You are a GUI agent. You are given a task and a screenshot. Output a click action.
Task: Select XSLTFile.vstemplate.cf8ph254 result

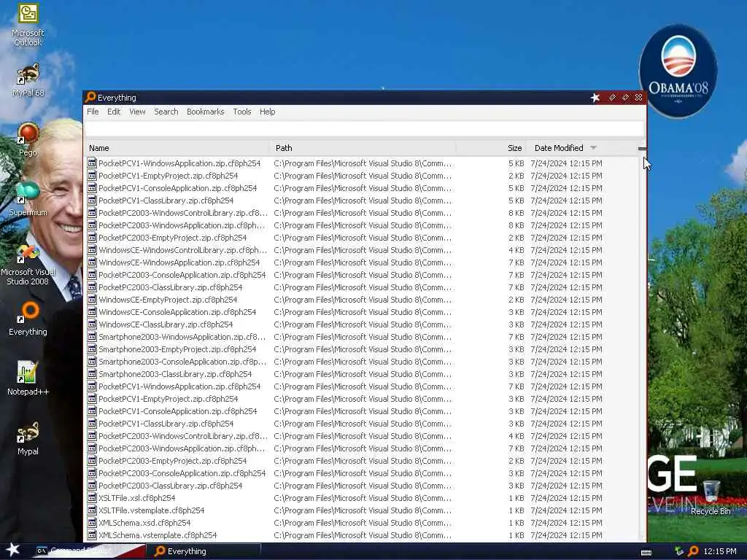pos(345,510)
